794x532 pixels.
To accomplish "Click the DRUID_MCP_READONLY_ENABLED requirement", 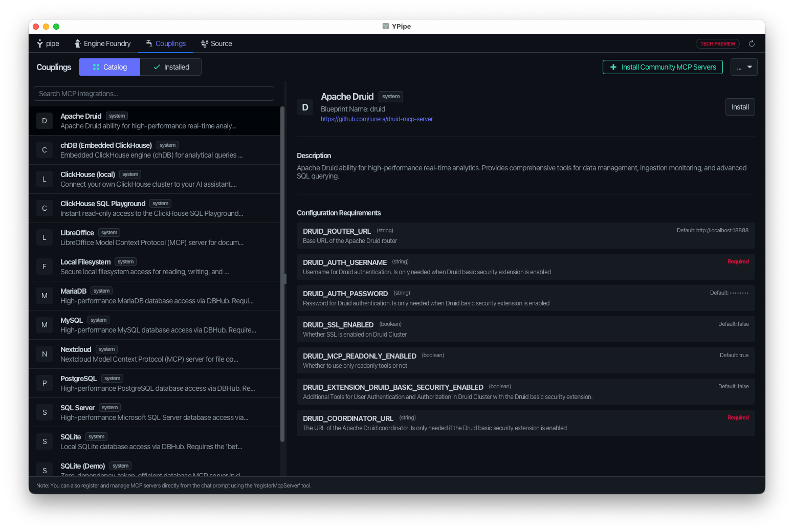I will click(525, 360).
